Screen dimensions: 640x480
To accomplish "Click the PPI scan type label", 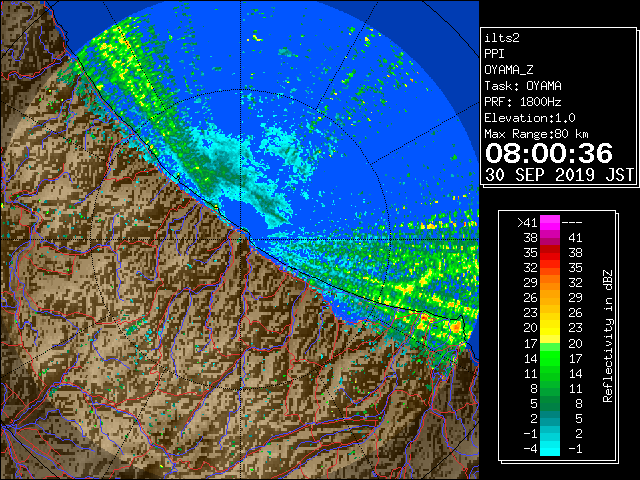I will [x=494, y=54].
